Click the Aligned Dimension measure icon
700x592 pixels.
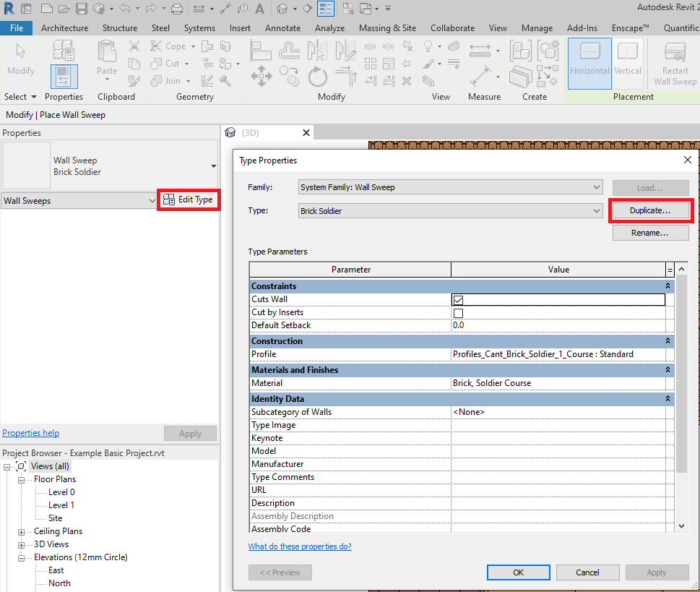click(480, 77)
